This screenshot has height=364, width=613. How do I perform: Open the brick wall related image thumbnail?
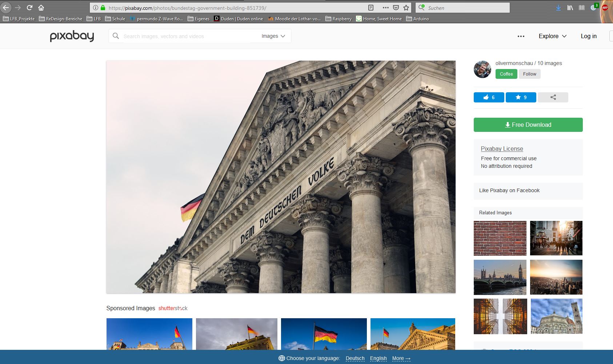pyautogui.click(x=500, y=238)
